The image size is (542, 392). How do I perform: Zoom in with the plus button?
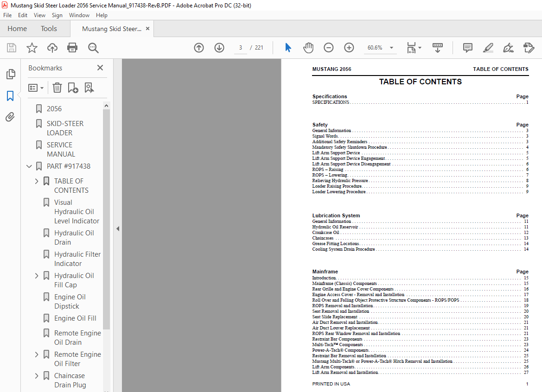tap(349, 48)
